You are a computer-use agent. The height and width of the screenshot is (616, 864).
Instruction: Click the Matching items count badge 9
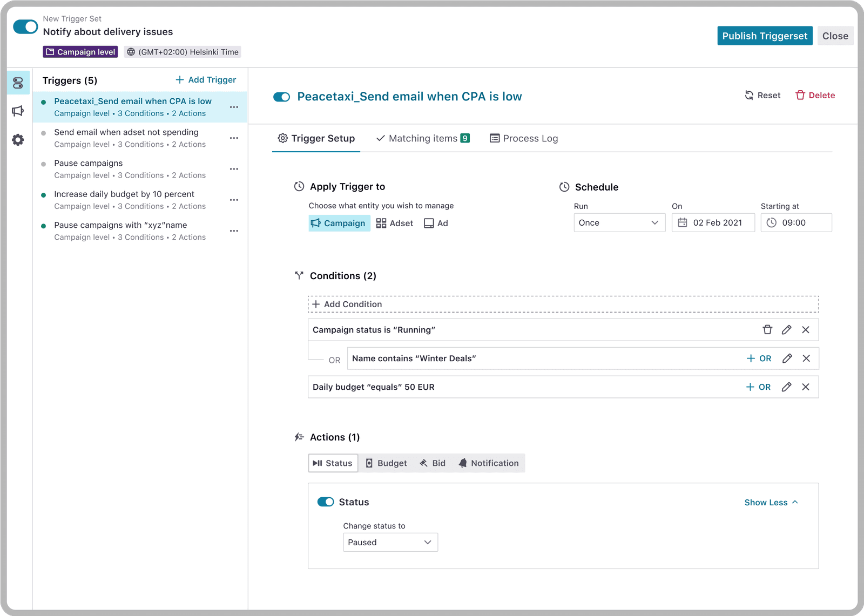465,138
